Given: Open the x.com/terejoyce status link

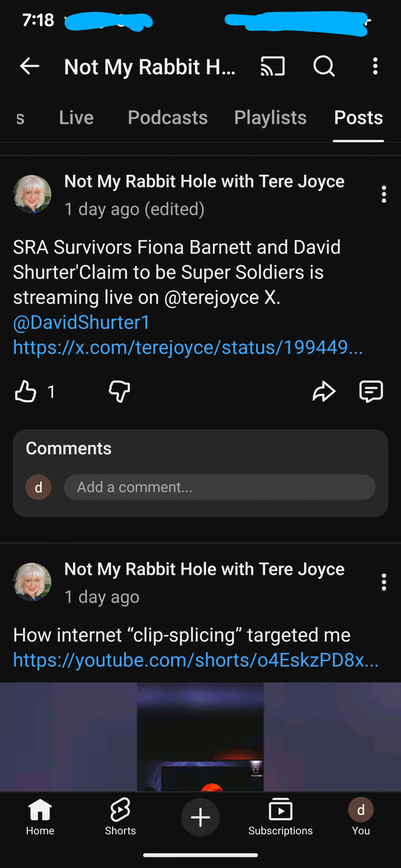Looking at the screenshot, I should 188,348.
